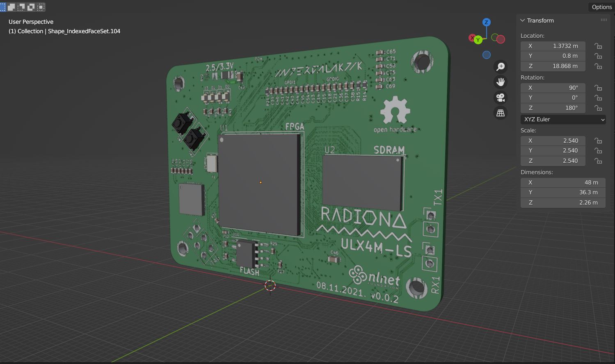Select the Intersect selection mode icon
Screen dimensions: 615x364
(41, 7)
